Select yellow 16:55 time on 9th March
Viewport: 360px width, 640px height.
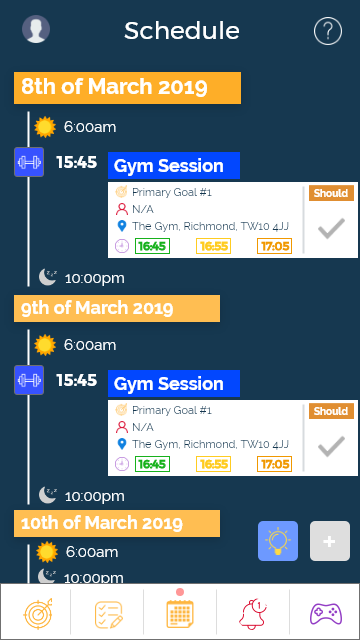[213, 464]
